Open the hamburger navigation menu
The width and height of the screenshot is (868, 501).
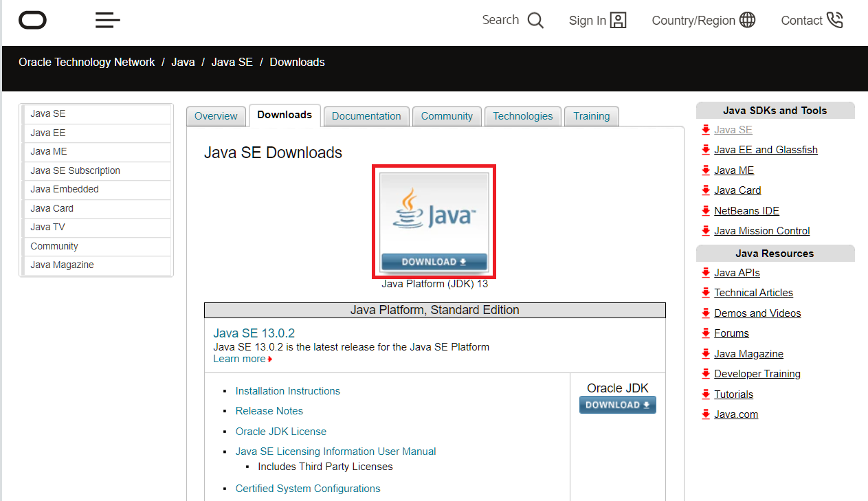[107, 20]
